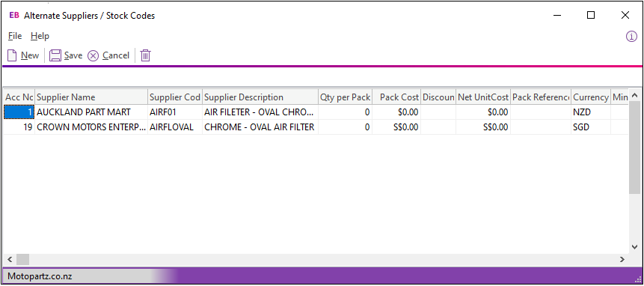Click the horizontal scrollbar left arrow
Screen dimensions: 644x286
10,259
